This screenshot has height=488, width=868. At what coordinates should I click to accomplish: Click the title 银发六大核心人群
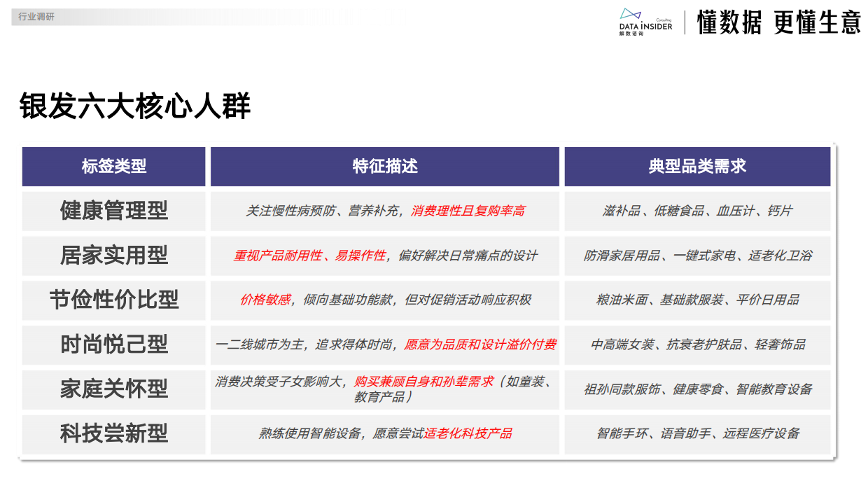tap(135, 107)
